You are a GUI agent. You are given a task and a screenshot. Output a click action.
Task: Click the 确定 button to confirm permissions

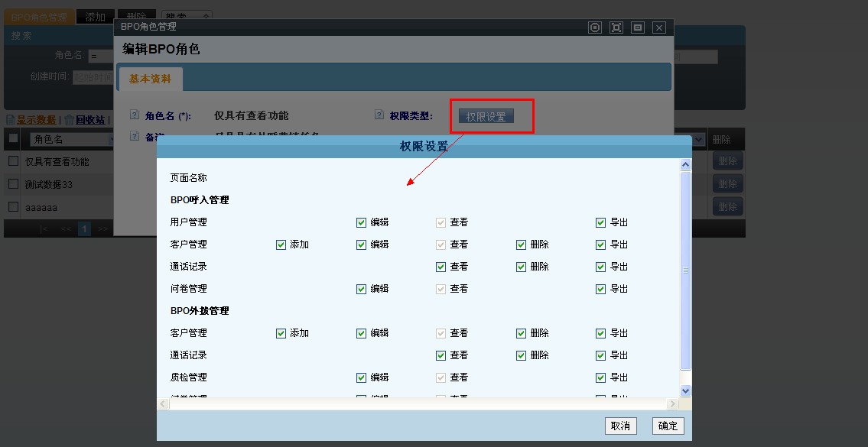pos(668,426)
